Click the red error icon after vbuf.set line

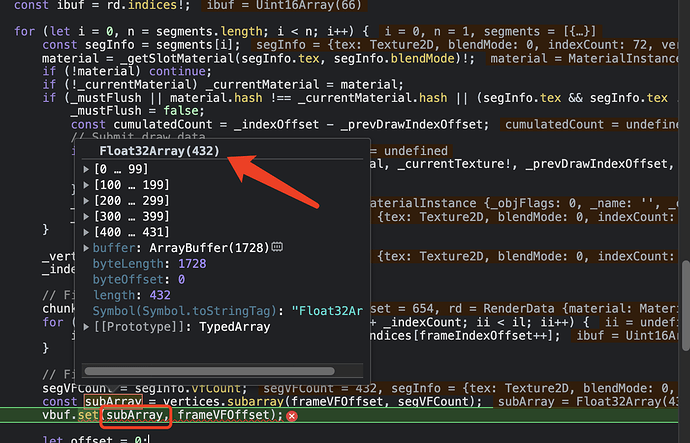coord(292,416)
